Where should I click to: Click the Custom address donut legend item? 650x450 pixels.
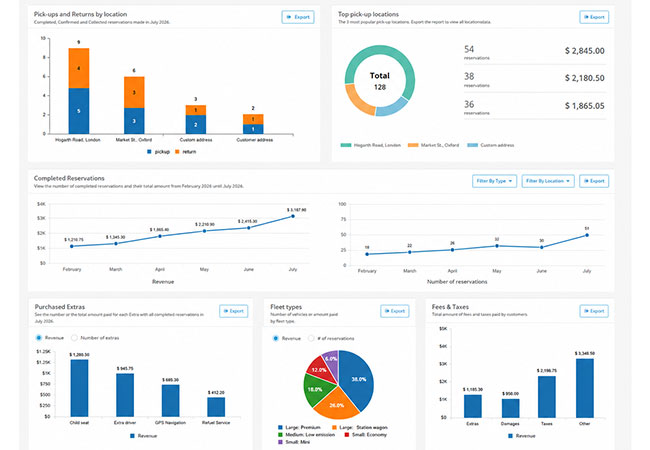click(x=490, y=145)
